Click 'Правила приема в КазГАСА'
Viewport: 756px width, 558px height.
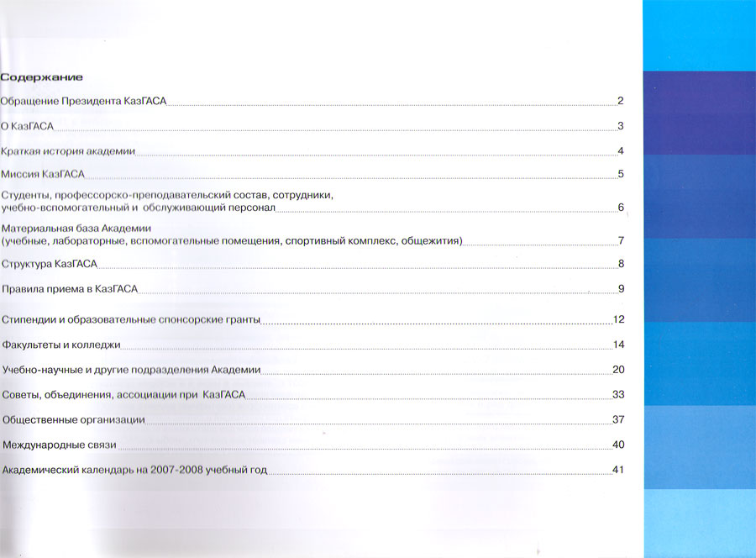70,289
